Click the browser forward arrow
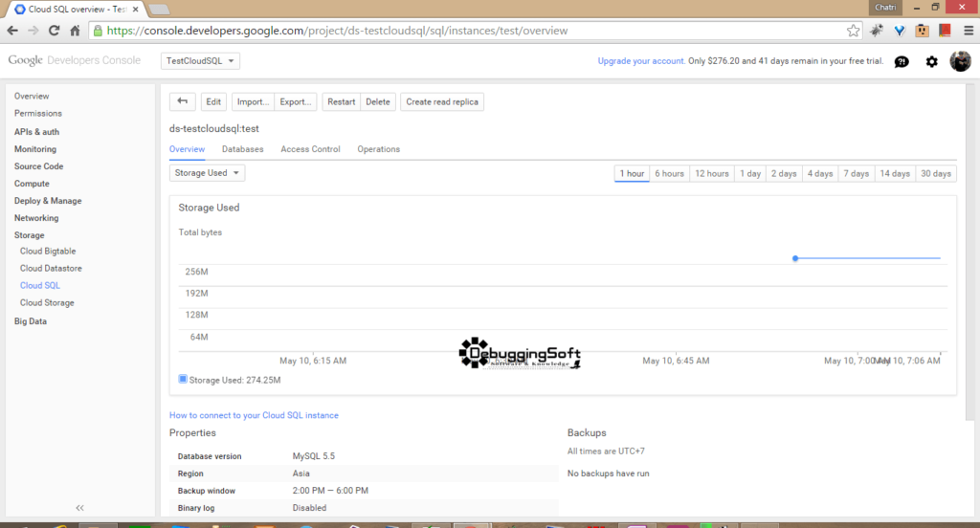This screenshot has height=528, width=980. point(33,31)
